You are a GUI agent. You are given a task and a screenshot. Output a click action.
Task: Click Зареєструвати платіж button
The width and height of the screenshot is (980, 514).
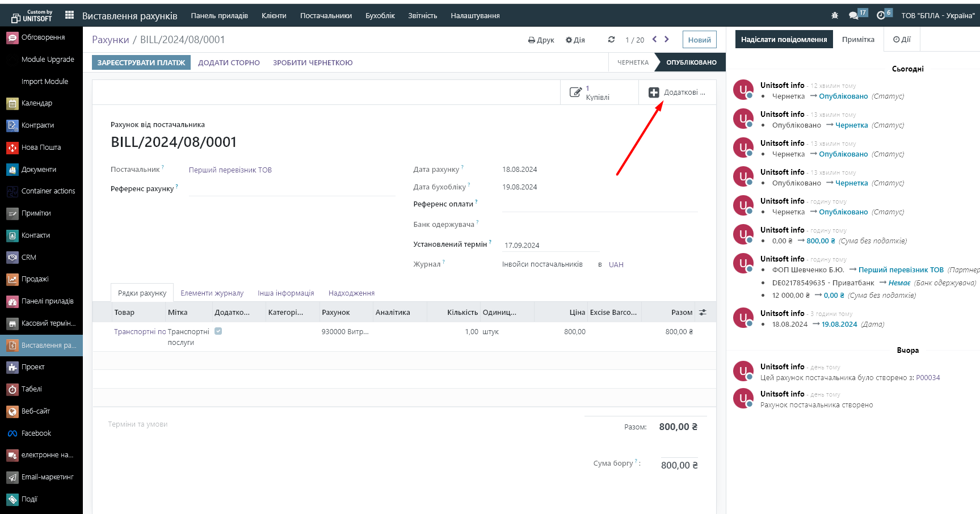141,63
